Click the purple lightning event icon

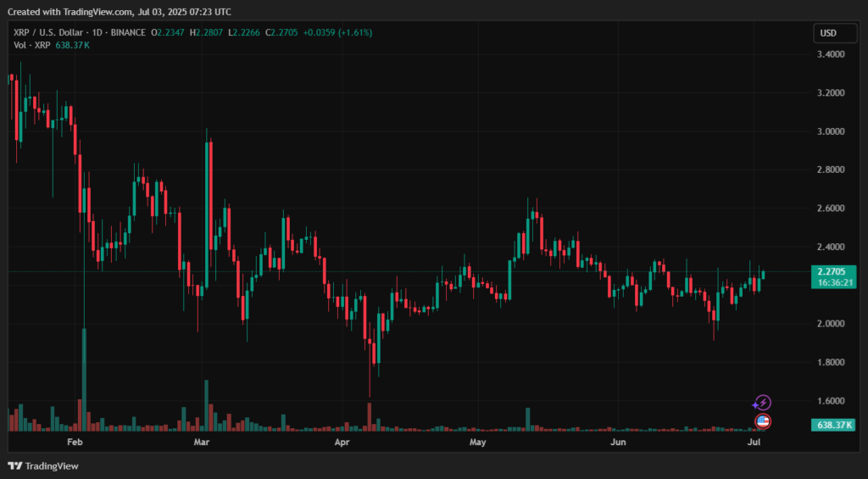point(762,403)
